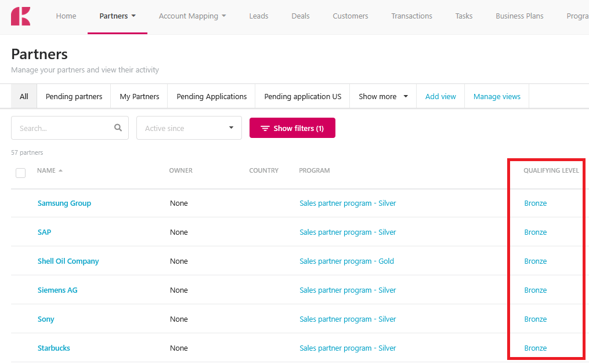Image resolution: width=589 pixels, height=364 pixels.
Task: Click Bronze level for Samsung Group
Action: coord(535,203)
